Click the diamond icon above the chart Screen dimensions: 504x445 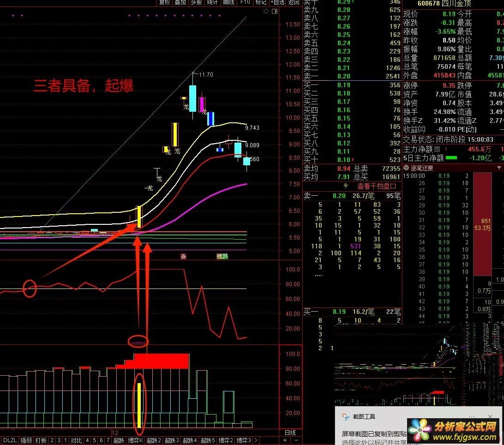[266, 11]
